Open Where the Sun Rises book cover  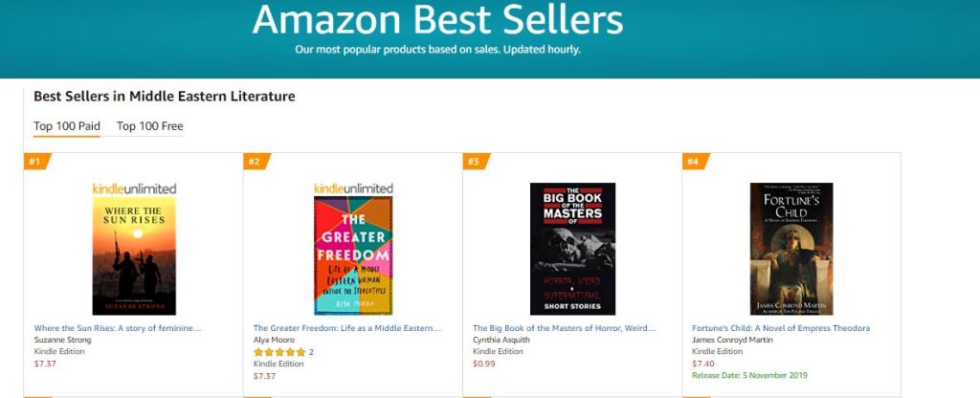click(134, 256)
